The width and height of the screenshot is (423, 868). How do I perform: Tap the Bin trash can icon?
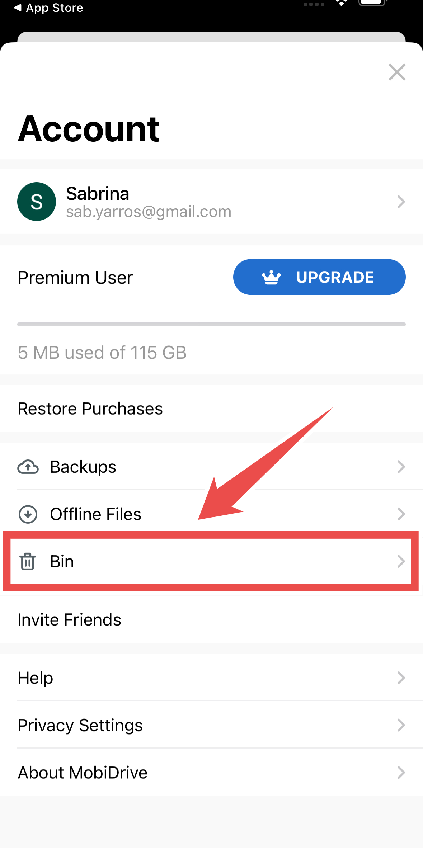28,561
